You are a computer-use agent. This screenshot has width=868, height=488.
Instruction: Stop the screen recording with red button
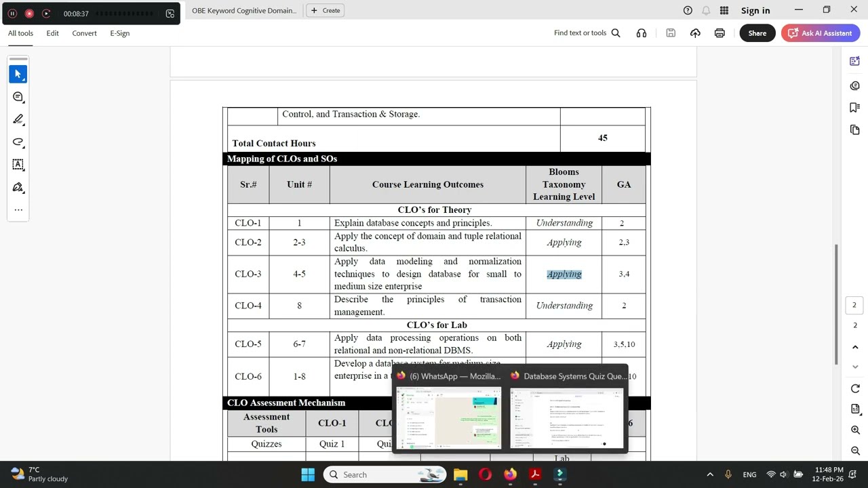[29, 14]
